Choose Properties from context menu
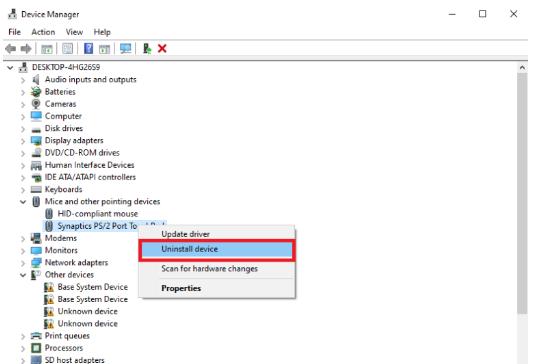This screenshot has width=539, height=364. [217, 288]
